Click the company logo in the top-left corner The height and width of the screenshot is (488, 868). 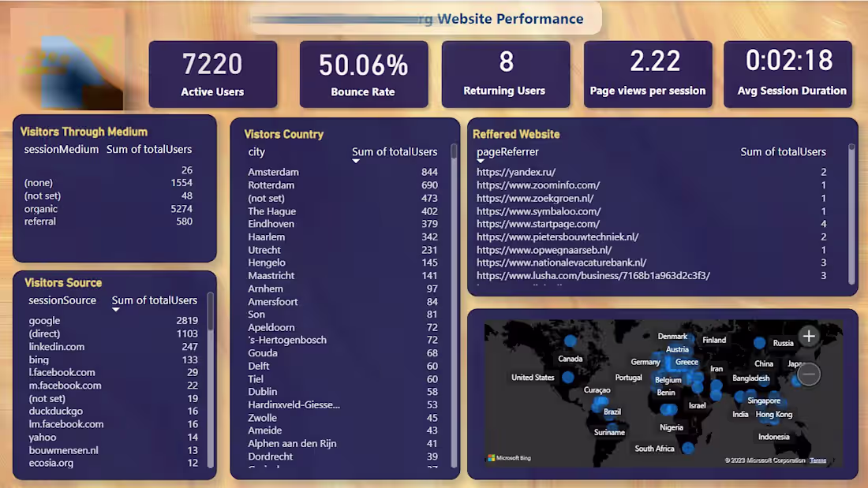coord(66,57)
